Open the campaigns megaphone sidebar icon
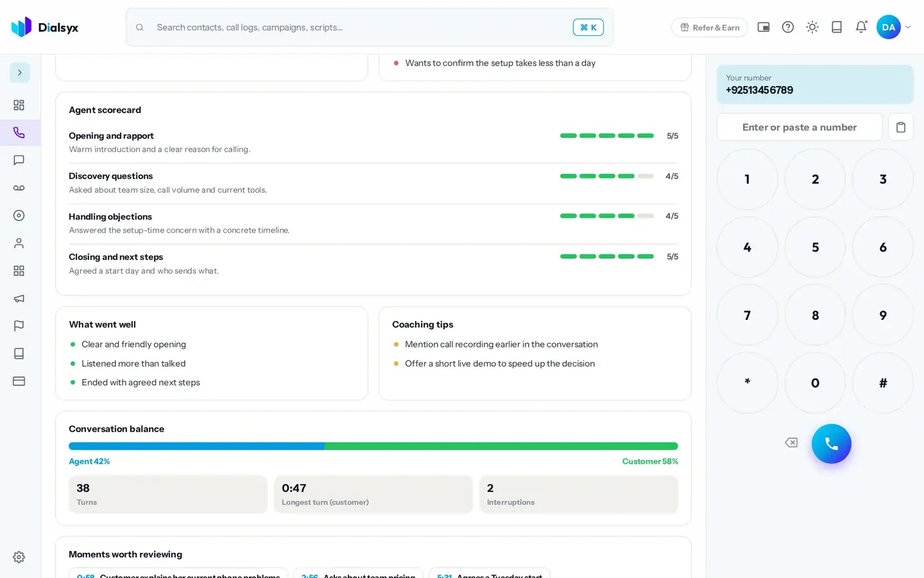The width and height of the screenshot is (924, 578). click(x=19, y=299)
